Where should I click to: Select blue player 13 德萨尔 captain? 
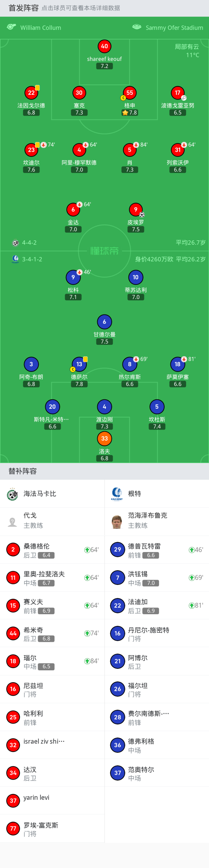[x=79, y=365]
